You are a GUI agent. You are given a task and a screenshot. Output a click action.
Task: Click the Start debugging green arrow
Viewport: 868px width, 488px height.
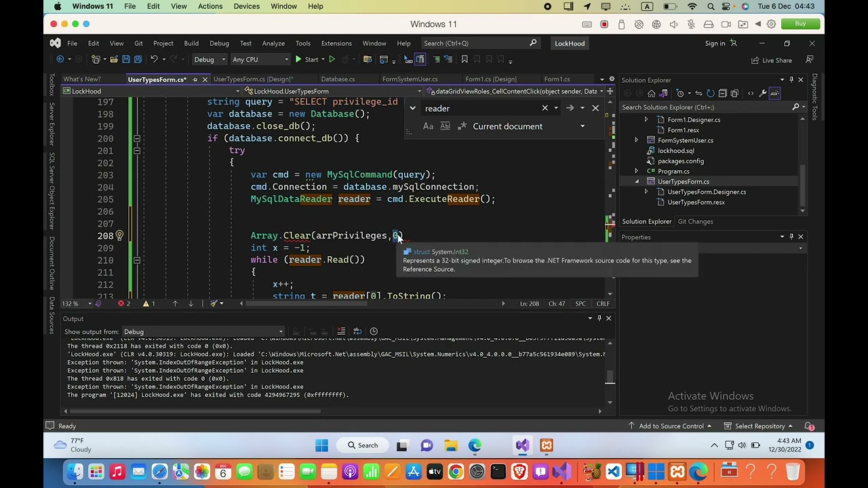click(x=298, y=60)
